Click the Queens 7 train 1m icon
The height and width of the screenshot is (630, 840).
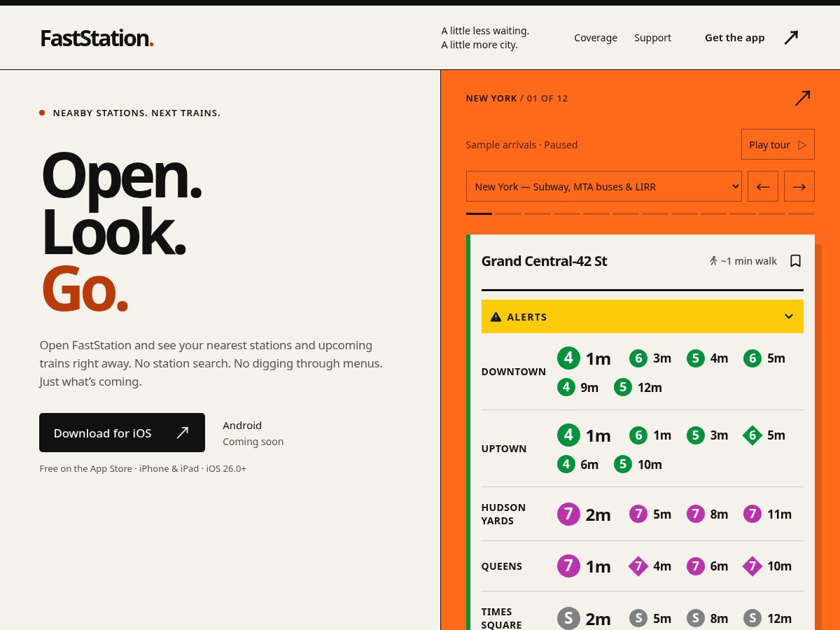click(x=568, y=566)
